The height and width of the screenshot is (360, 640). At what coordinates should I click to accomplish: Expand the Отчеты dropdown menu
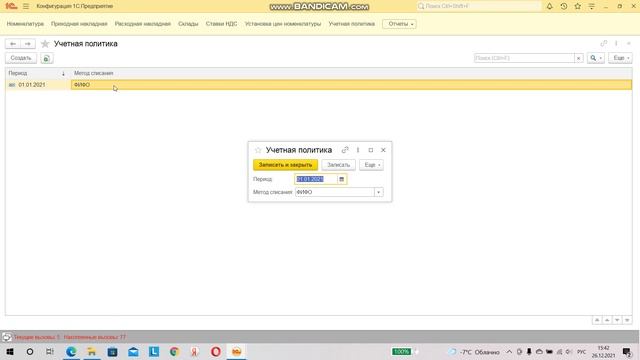pos(399,24)
